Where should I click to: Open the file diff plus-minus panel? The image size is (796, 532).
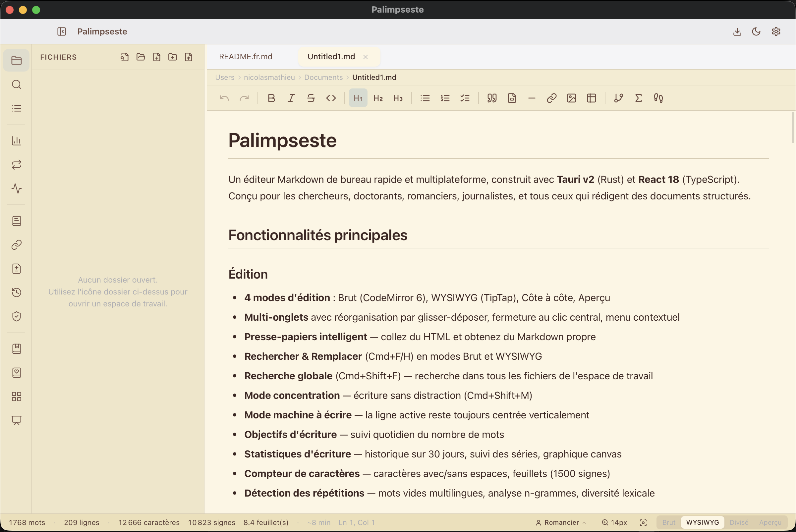16,269
